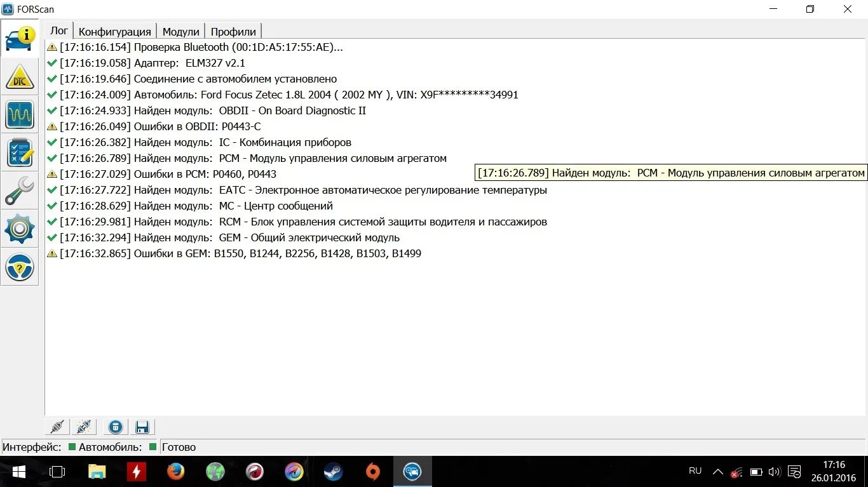The image size is (868, 487).
Task: Open the red lightning bolt taskbar app
Action: point(136,472)
